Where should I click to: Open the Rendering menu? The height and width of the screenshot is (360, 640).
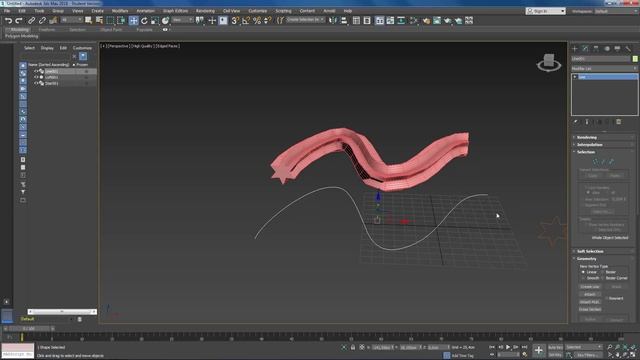(205, 11)
